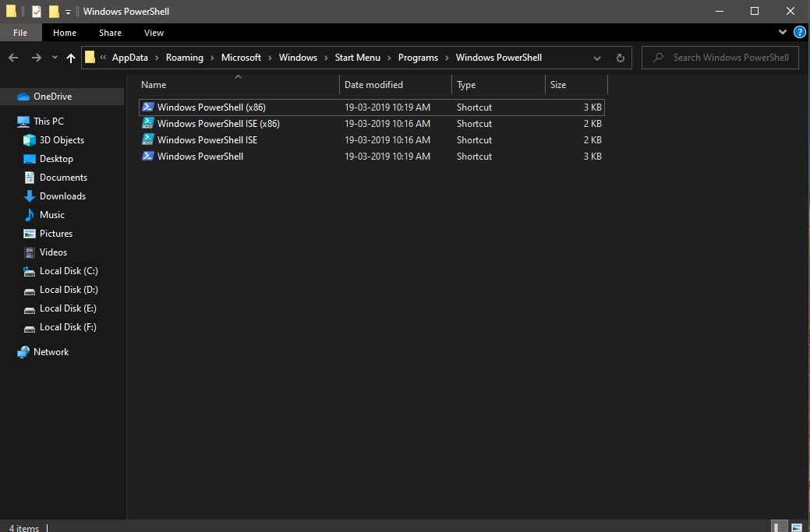Open the Help question mark icon
The image size is (810, 532).
(799, 33)
